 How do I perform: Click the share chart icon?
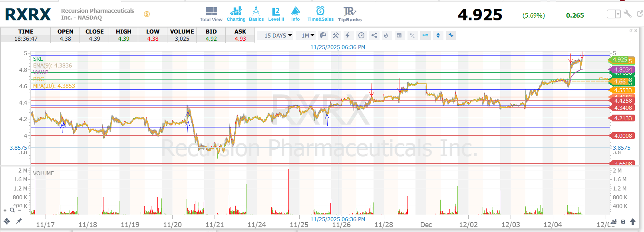pos(374,36)
